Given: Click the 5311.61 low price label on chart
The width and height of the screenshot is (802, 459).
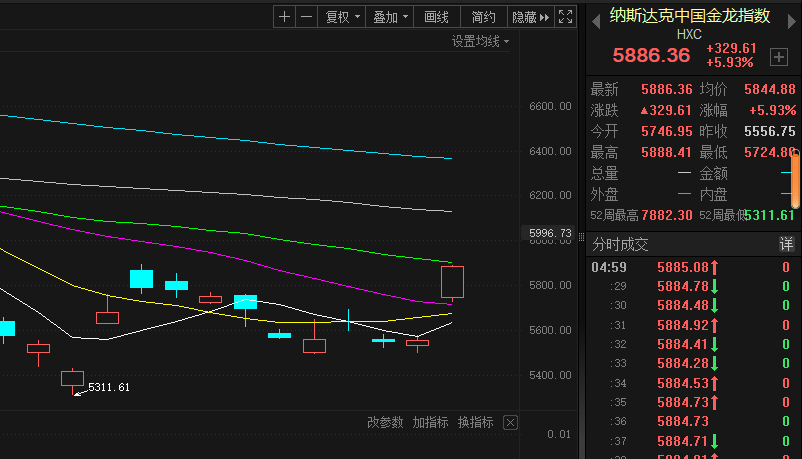Looking at the screenshot, I should tap(109, 387).
